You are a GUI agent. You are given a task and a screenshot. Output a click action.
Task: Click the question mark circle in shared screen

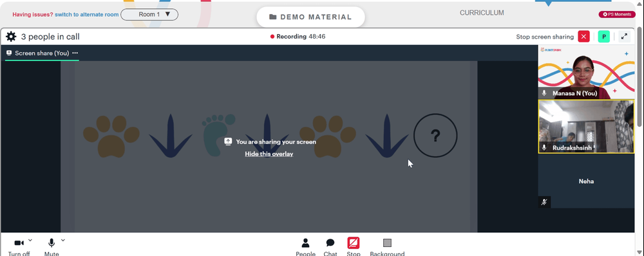point(435,135)
